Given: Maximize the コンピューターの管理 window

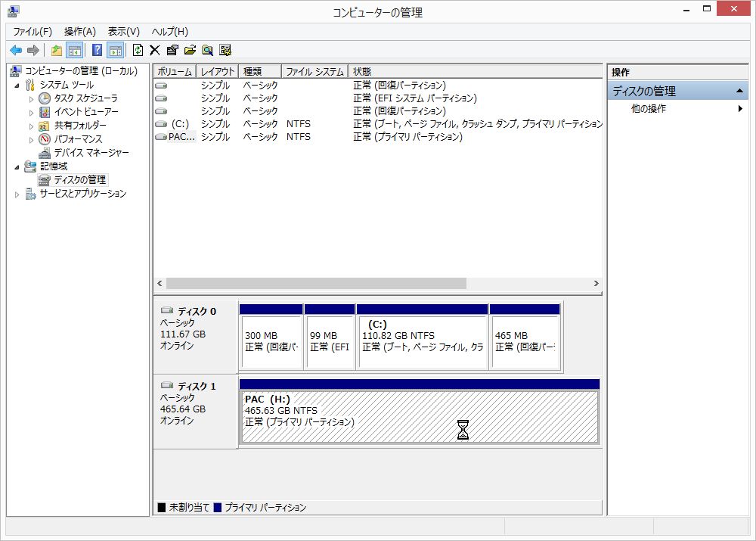Looking at the screenshot, I should click(x=707, y=9).
